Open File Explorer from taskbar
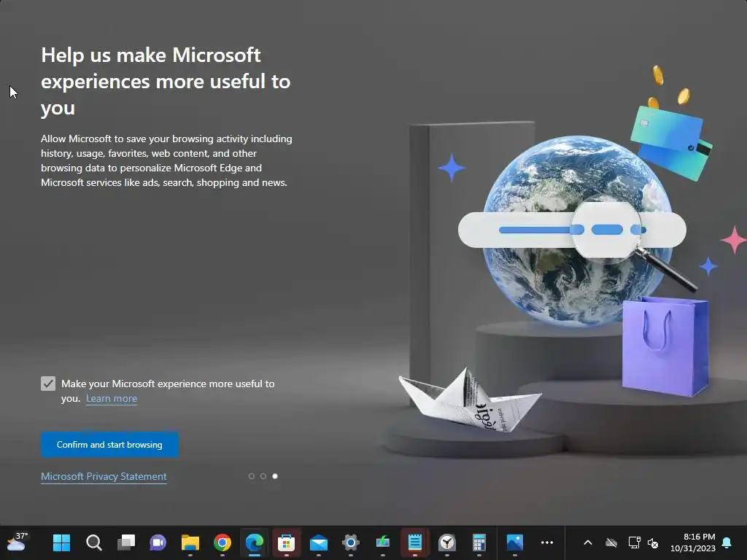The image size is (747, 560). click(x=190, y=542)
